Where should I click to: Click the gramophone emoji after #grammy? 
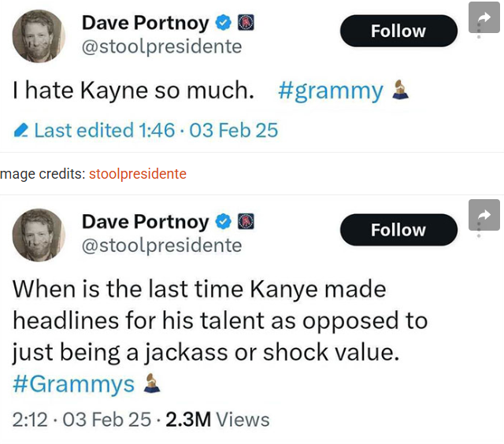[401, 91]
